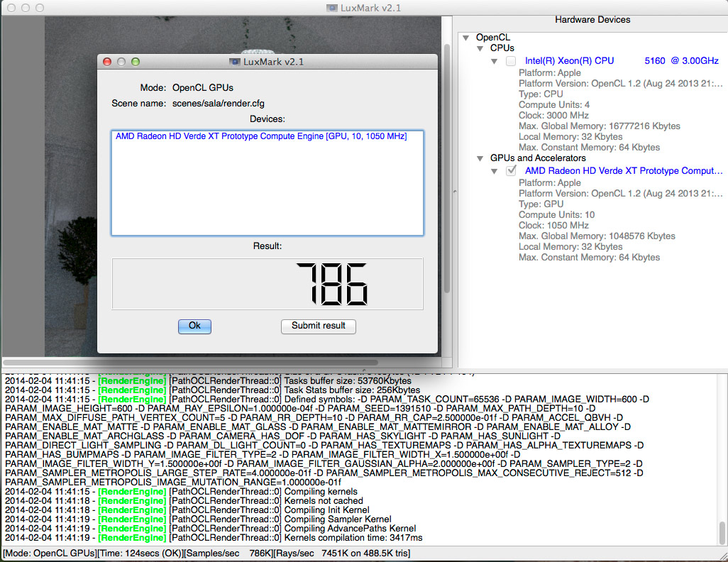Screen dimensions: 728x562
Task: Click Compute Units: 10 under AMD Radeon
Action: 556,215
